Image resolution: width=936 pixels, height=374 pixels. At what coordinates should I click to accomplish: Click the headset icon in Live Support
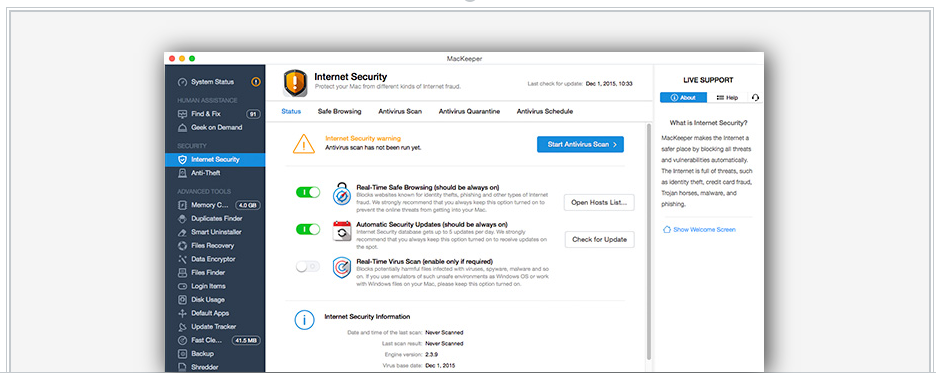(x=756, y=98)
